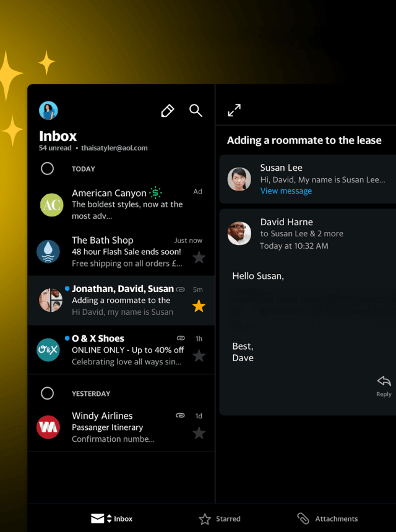Screen dimensions: 396x532
Task: Click the View message link
Action: point(286,191)
